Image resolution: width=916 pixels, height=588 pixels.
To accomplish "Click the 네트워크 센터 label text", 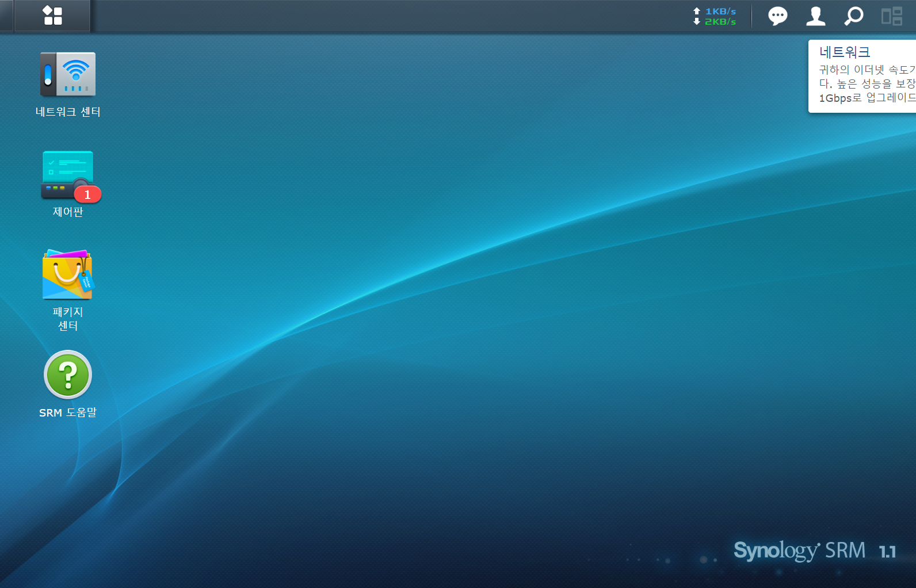I will (x=68, y=112).
